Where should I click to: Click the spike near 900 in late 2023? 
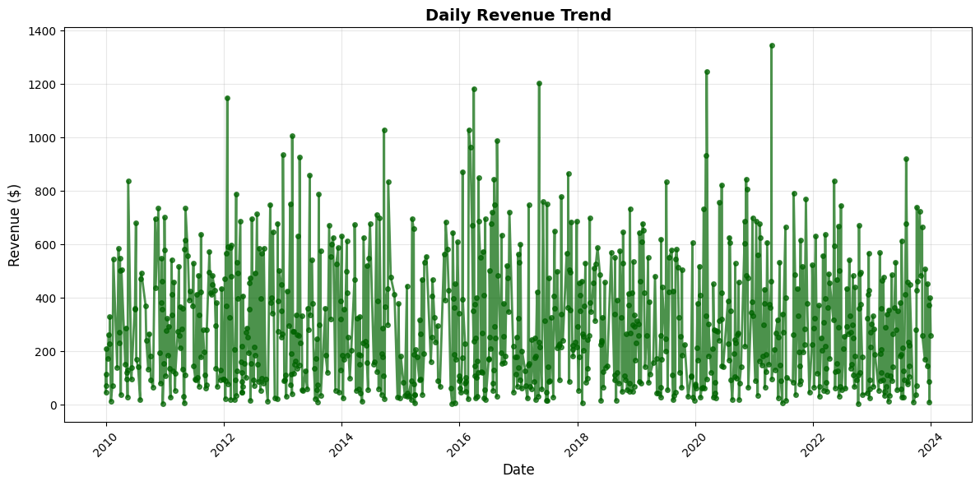[905, 158]
